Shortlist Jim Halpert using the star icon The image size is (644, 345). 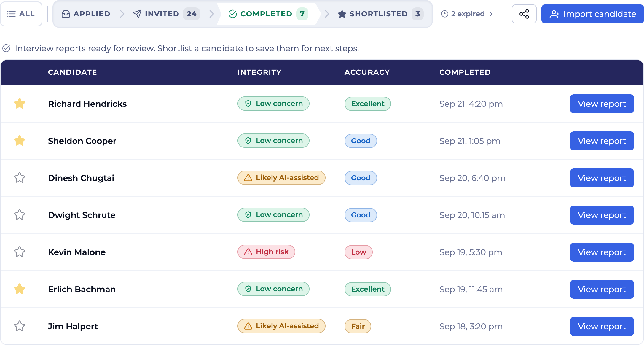(x=20, y=326)
